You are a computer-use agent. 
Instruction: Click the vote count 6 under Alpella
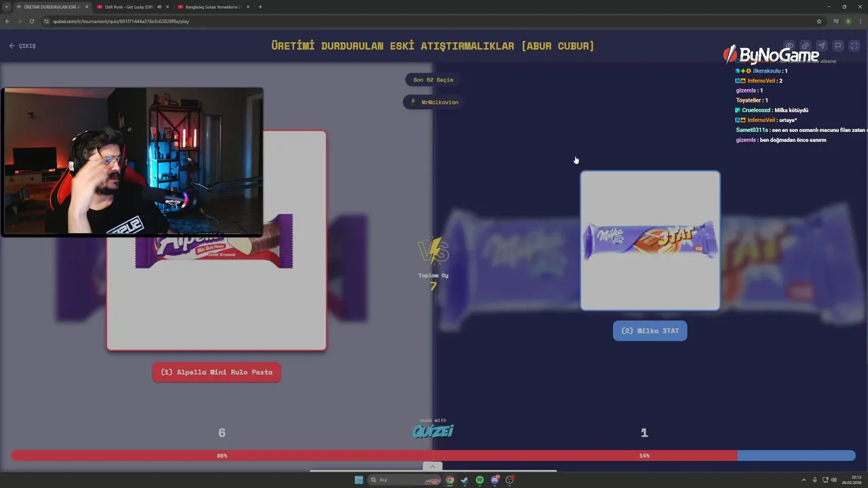coord(222,432)
